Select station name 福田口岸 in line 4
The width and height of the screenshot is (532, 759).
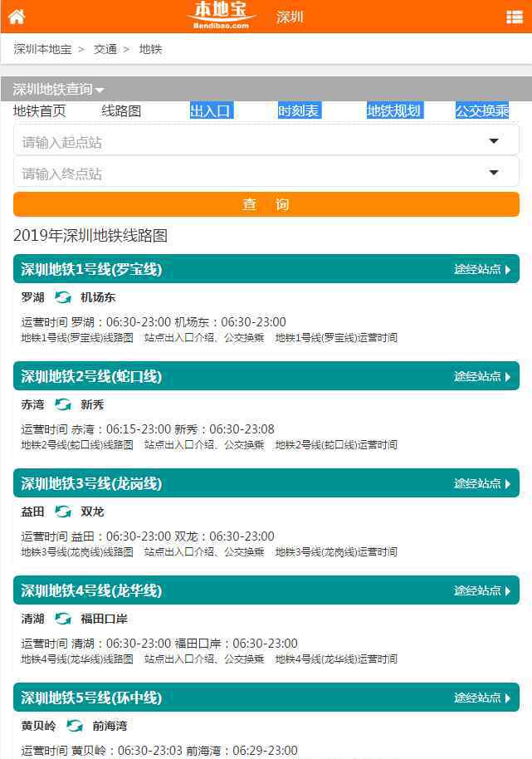[x=104, y=619]
